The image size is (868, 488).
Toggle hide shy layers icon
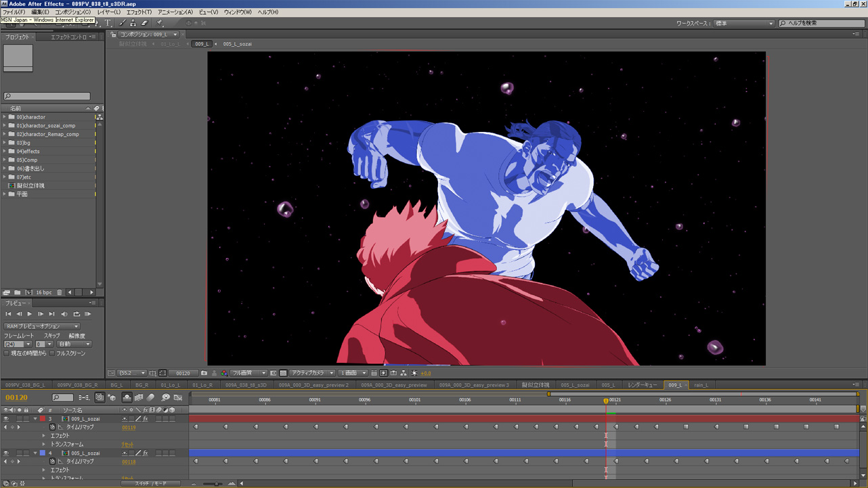pyautogui.click(x=127, y=397)
